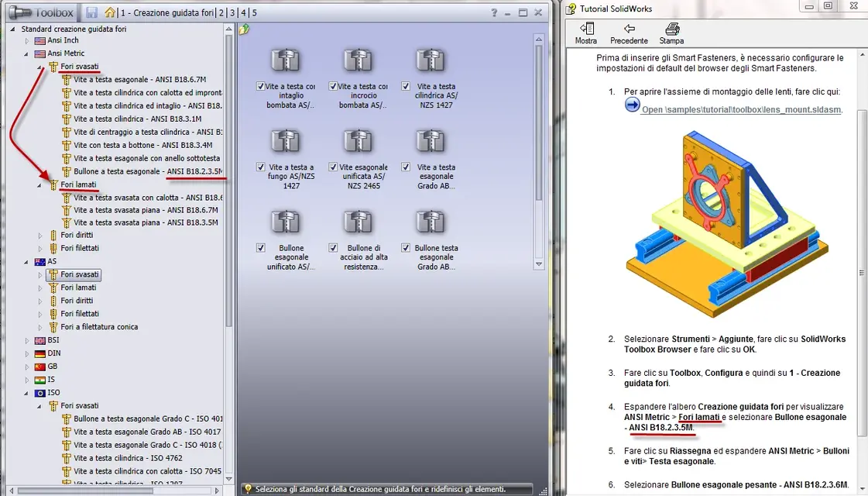The height and width of the screenshot is (496, 868).
Task: Go to Toolbox configuration step 3
Action: click(x=232, y=12)
